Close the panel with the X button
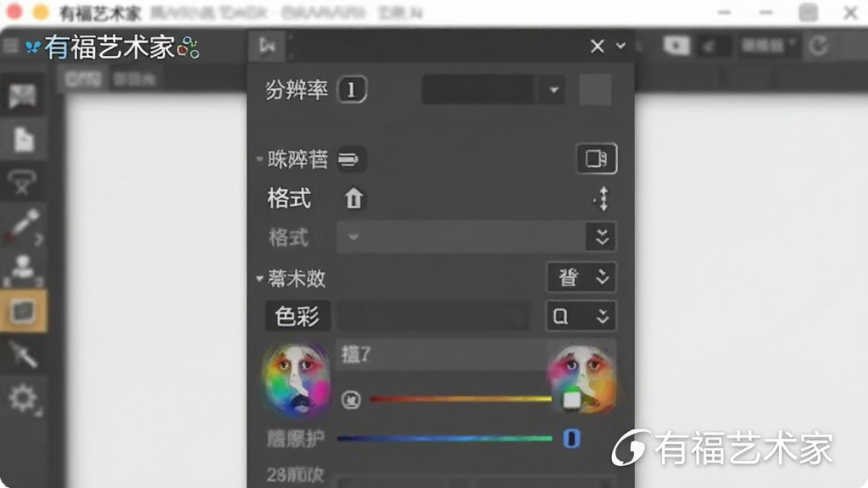 click(x=597, y=46)
